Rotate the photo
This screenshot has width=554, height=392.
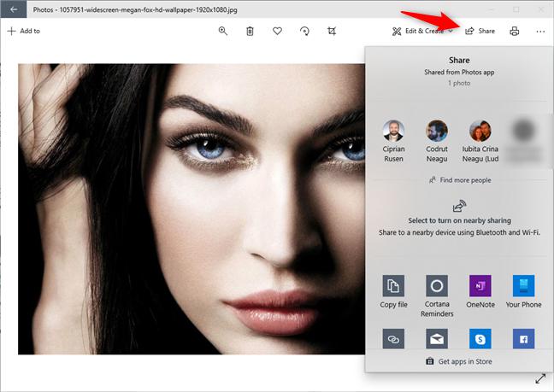pos(304,31)
